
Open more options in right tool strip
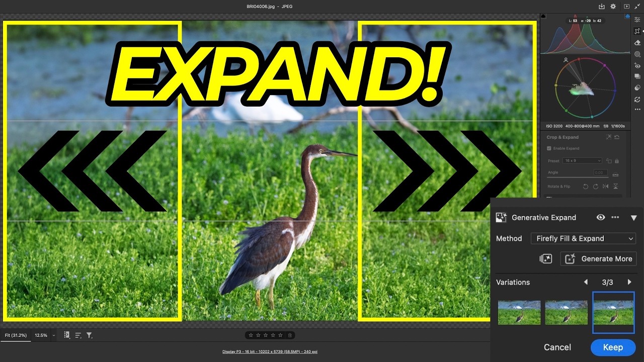coord(637,109)
